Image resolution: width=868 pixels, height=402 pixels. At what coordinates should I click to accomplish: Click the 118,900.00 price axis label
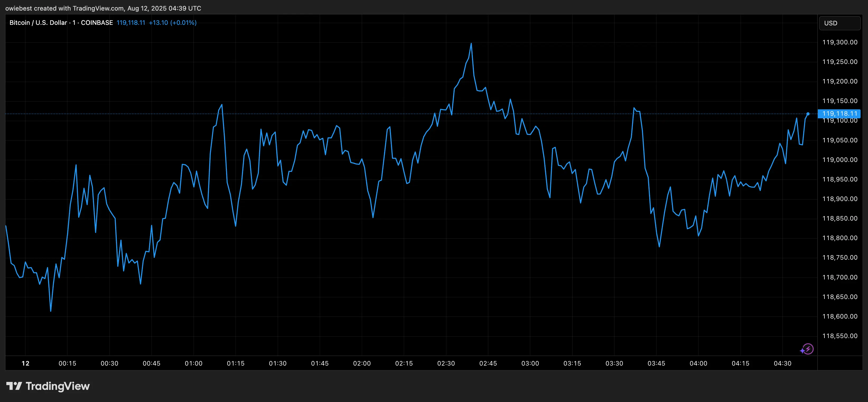pos(840,199)
